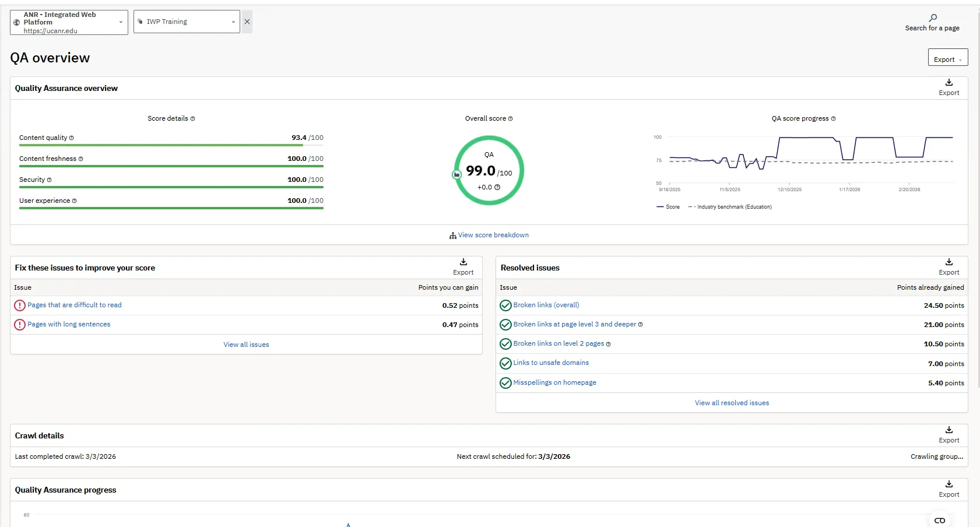This screenshot has height=527, width=980.
Task: Click the Search for a page magnifier icon
Action: (933, 17)
